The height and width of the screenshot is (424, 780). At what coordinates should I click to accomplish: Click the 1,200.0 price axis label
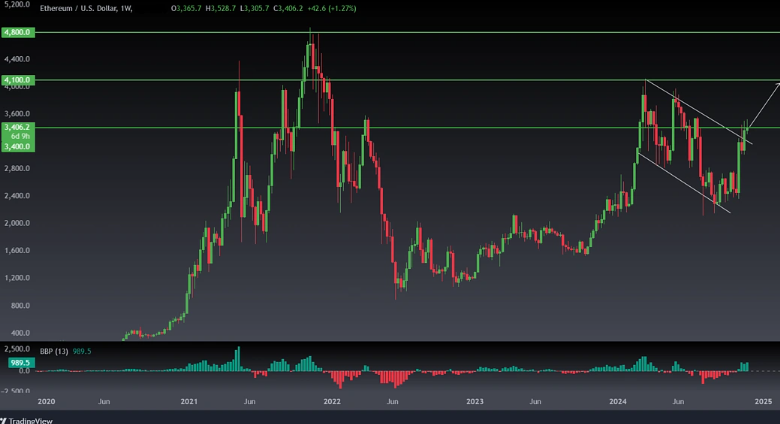(17, 278)
